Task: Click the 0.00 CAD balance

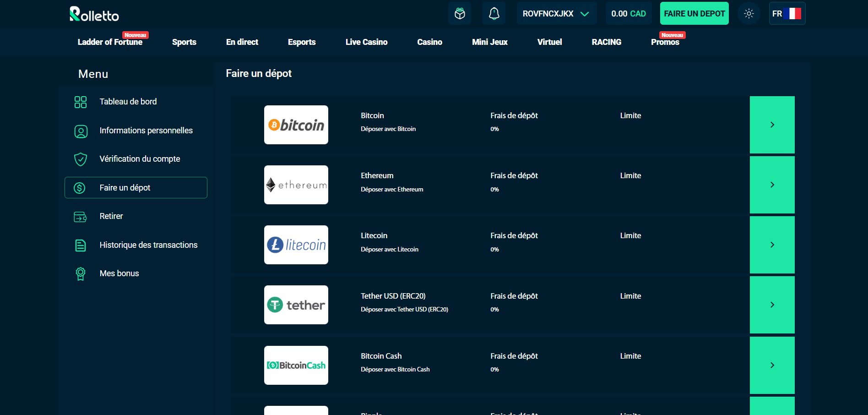Action: 629,13
